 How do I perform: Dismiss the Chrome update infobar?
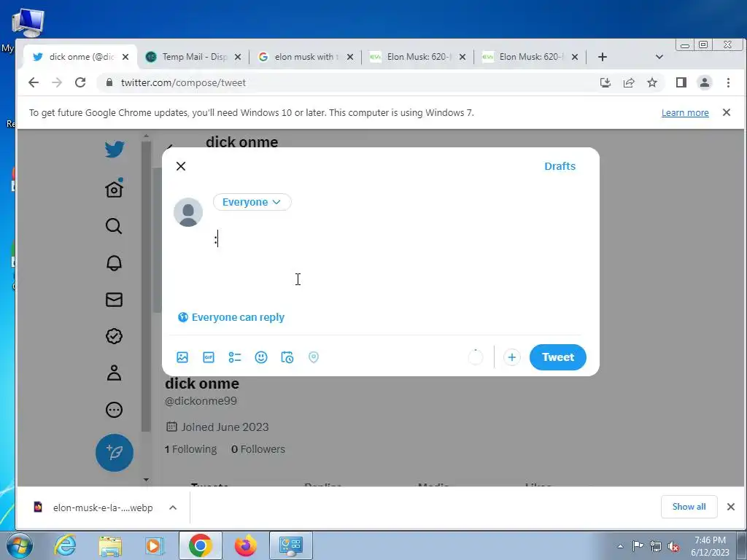point(727,112)
